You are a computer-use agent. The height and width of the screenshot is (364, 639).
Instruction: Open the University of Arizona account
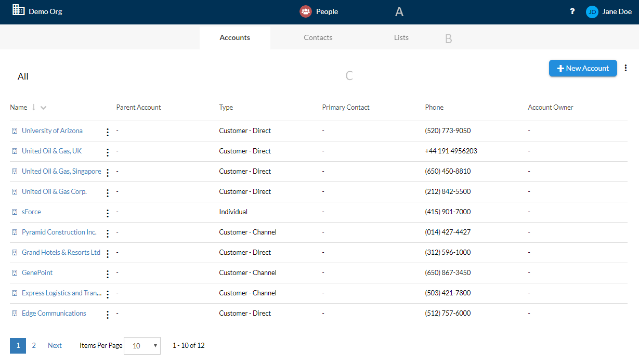point(52,131)
